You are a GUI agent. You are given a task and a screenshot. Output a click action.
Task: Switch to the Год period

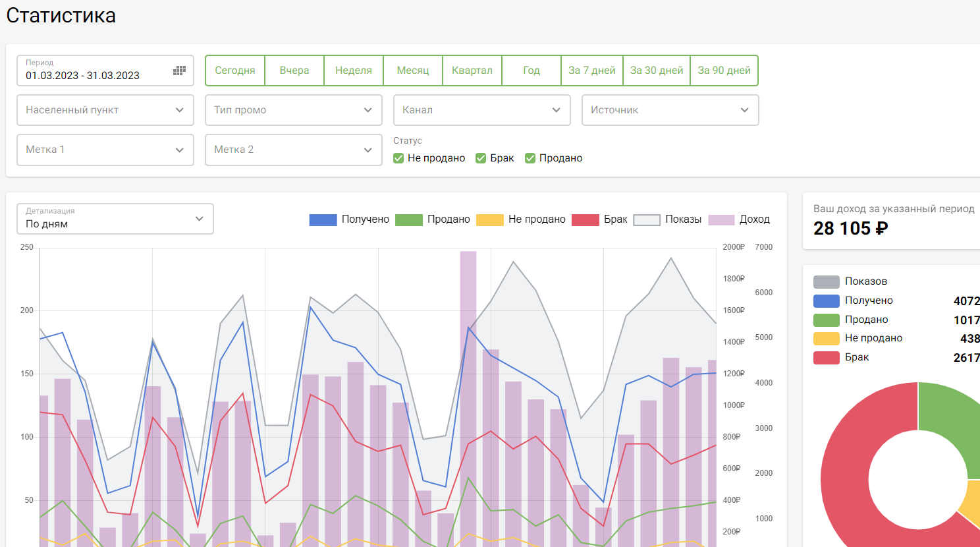click(x=531, y=71)
